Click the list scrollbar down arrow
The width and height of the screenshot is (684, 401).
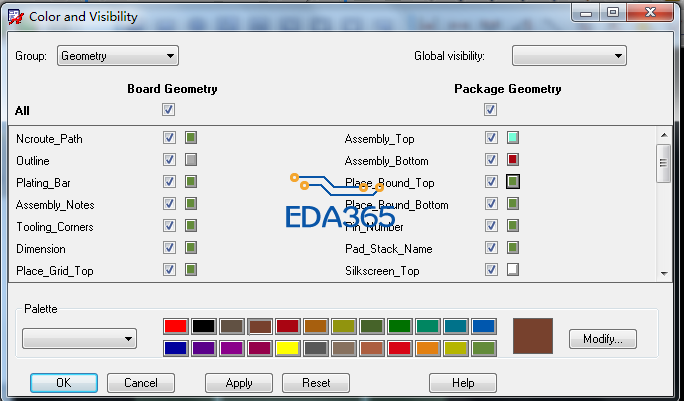pyautogui.click(x=664, y=273)
